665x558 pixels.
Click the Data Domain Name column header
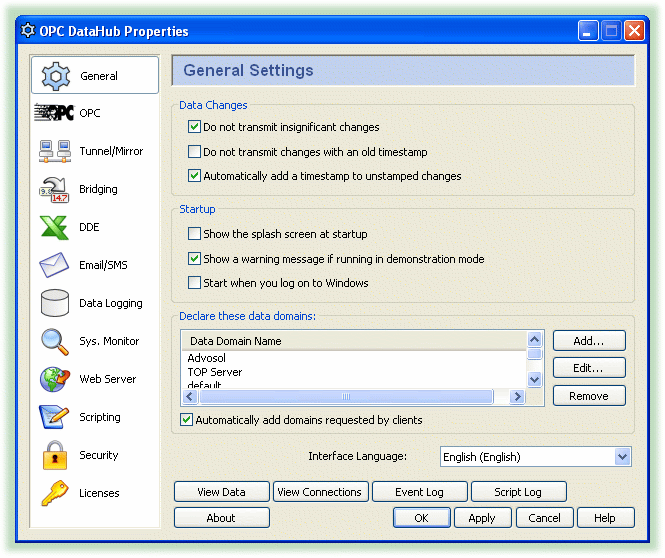tap(354, 341)
